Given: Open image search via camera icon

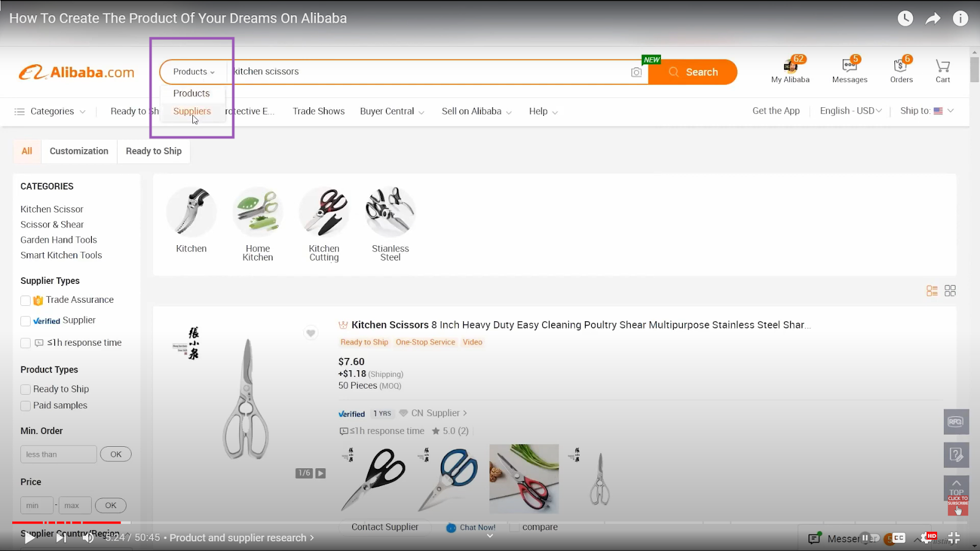Looking at the screenshot, I should [x=636, y=72].
